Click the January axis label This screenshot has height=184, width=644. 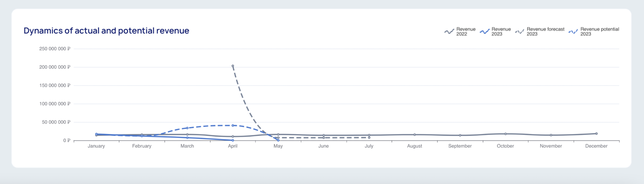96,146
